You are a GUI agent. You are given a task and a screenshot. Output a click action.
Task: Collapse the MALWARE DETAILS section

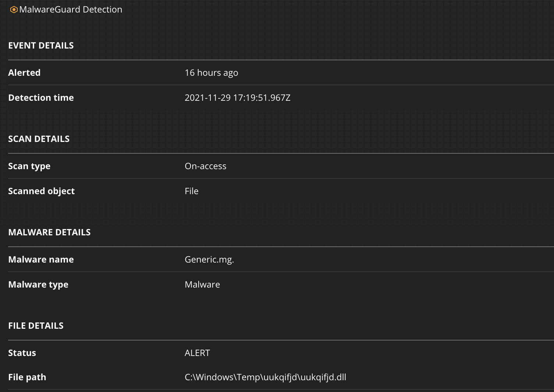(x=49, y=232)
